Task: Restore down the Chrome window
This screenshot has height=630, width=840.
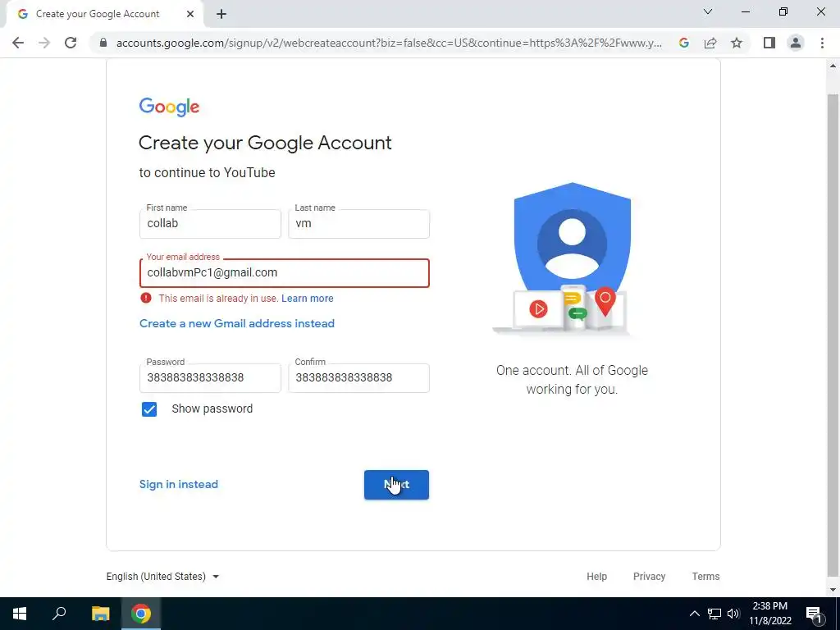Action: tap(783, 11)
